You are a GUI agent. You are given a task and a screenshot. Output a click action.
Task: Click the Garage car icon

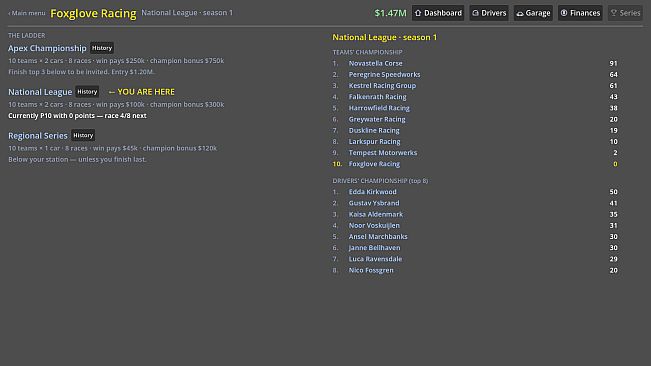[519, 13]
